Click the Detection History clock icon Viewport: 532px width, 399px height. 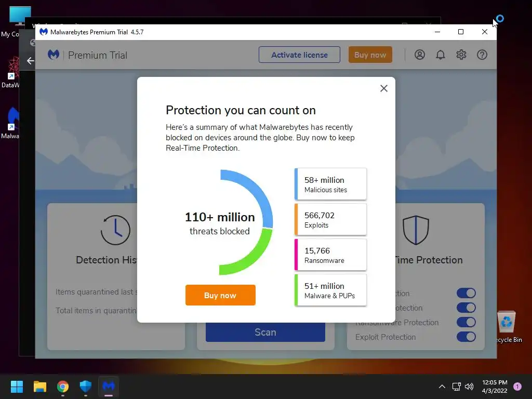pos(115,230)
